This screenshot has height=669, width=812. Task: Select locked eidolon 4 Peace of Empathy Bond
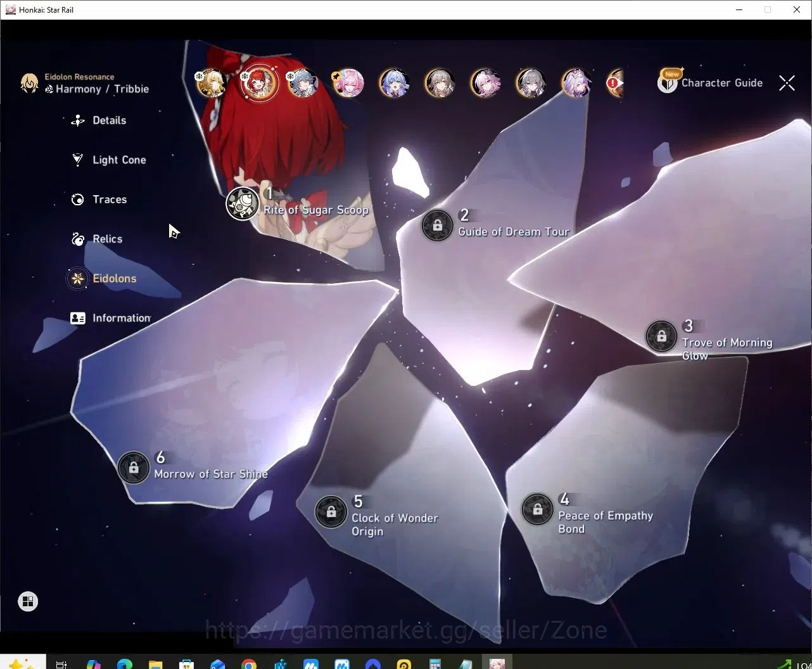[537, 509]
